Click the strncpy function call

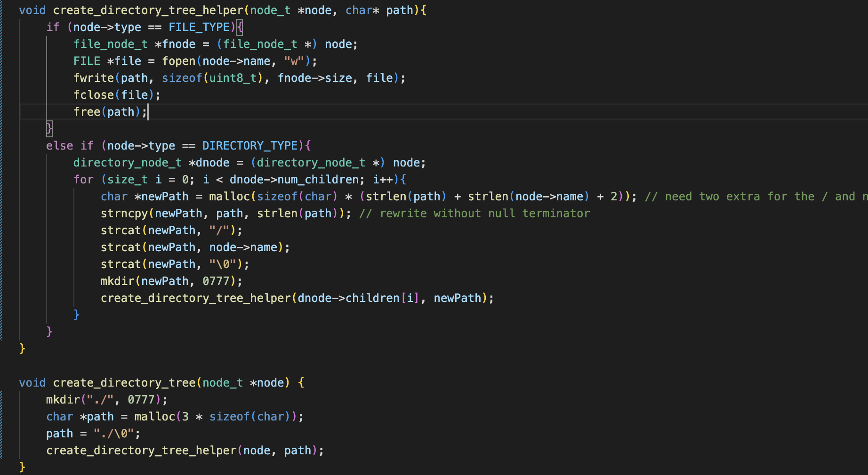click(x=124, y=214)
